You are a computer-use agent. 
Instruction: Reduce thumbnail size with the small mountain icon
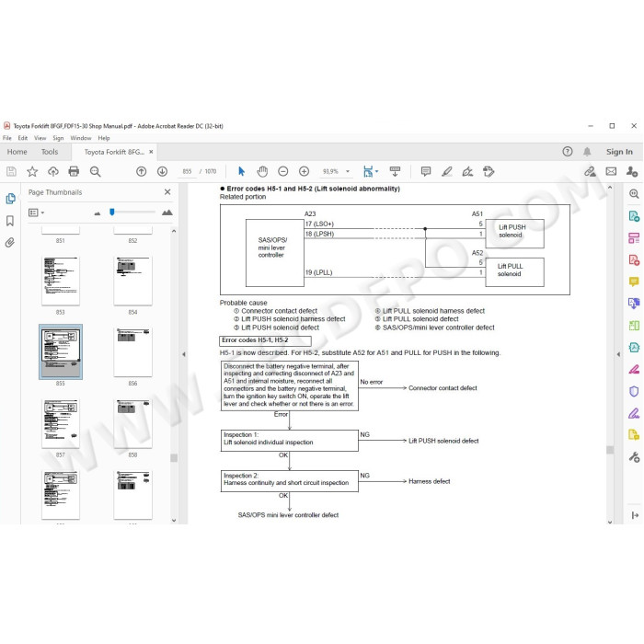pyautogui.click(x=97, y=213)
